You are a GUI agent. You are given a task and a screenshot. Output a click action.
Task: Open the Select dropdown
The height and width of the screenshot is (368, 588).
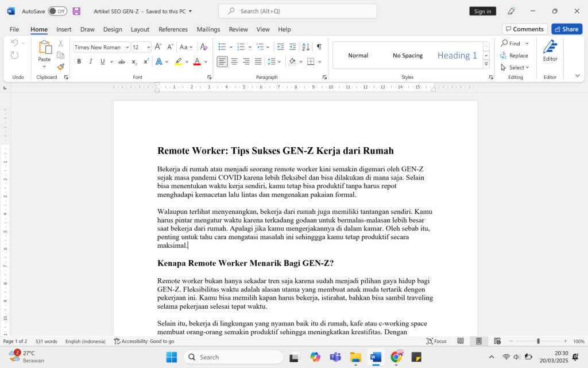pos(515,68)
